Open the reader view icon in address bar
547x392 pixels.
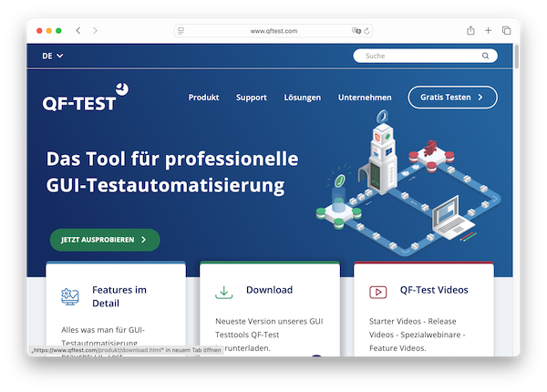pyautogui.click(x=181, y=31)
